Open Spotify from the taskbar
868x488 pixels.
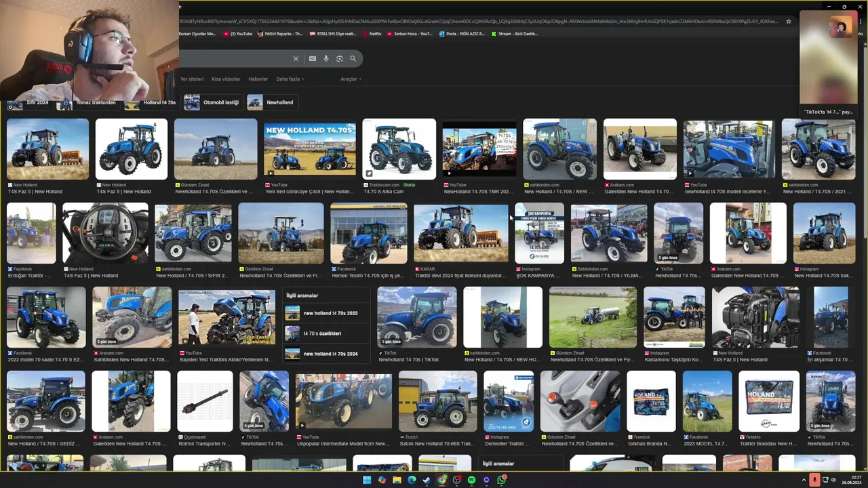point(471,480)
